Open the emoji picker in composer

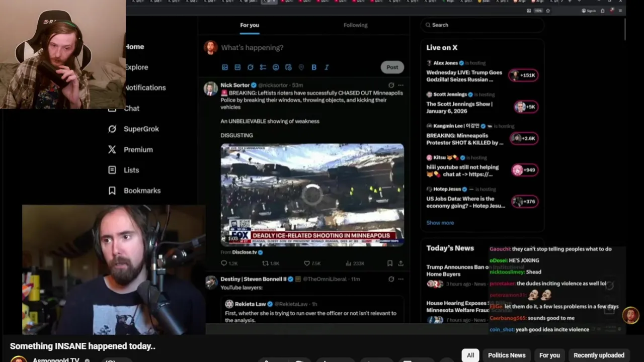(x=276, y=67)
